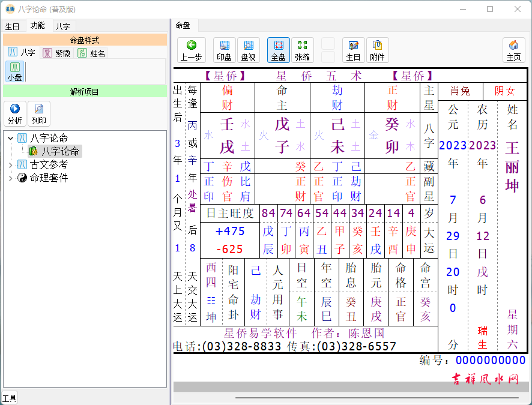This screenshot has height=405, width=532.
Task: Click the age 44 luck-cycle cell
Action: coord(340,213)
